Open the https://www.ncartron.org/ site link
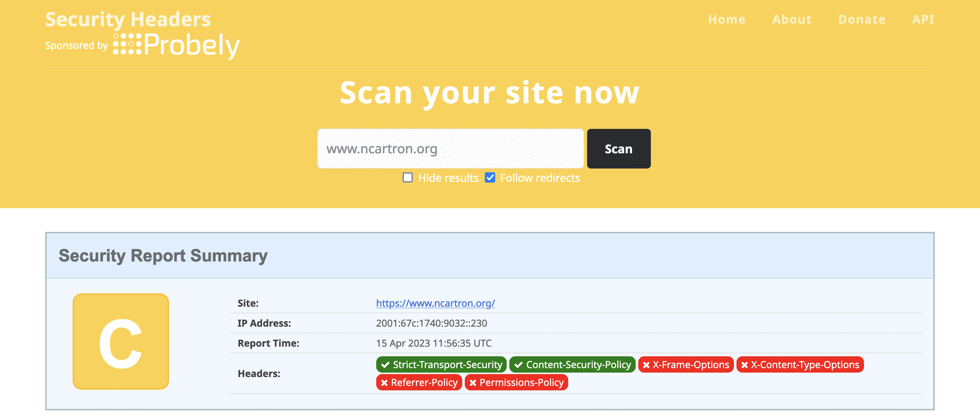Screen dimensions: 980x420 (435, 303)
